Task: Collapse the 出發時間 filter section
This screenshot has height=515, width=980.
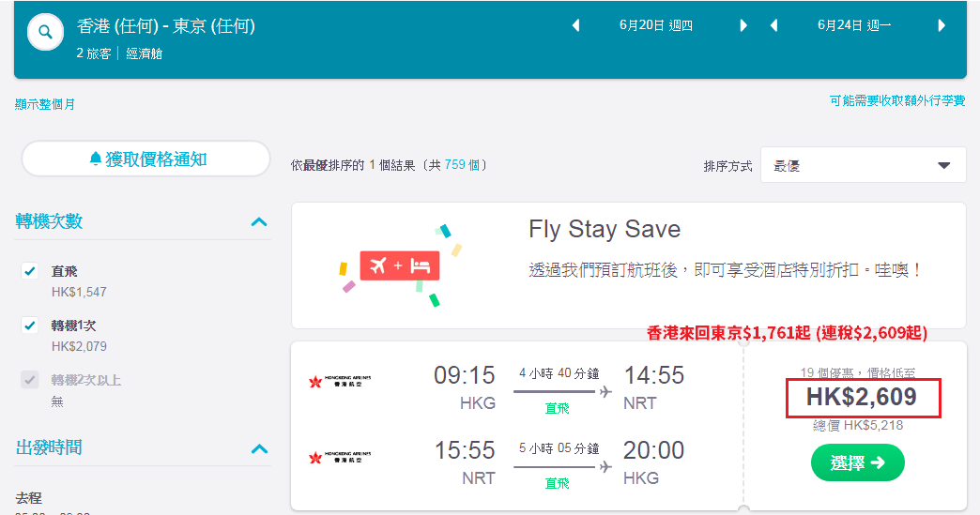Action: click(x=259, y=448)
